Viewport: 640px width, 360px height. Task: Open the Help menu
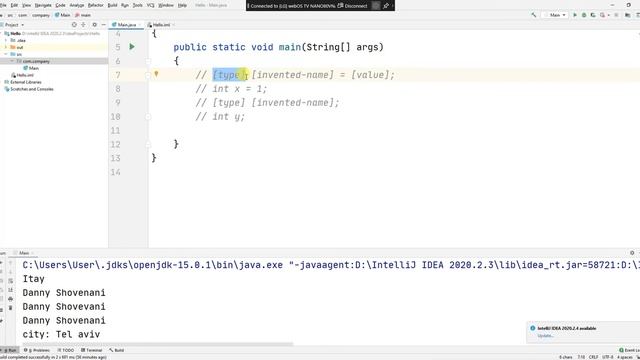point(182,5)
